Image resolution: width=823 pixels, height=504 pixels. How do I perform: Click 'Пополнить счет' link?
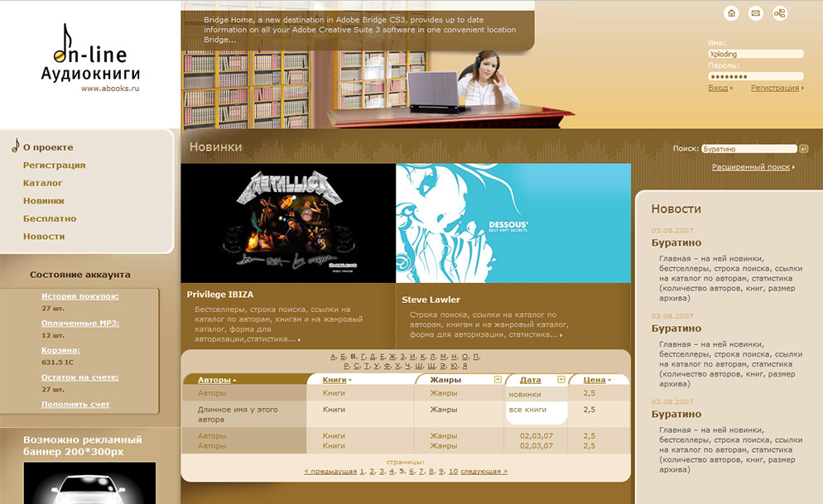click(x=75, y=405)
